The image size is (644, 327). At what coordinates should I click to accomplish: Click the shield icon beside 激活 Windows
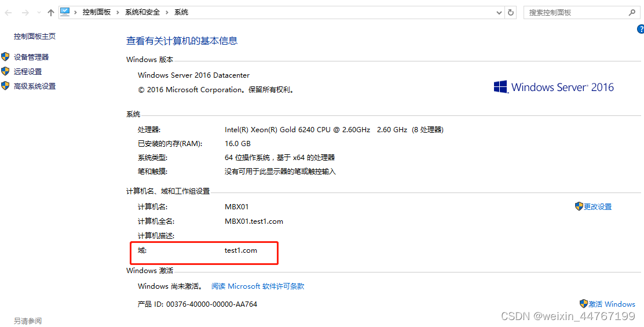584,304
